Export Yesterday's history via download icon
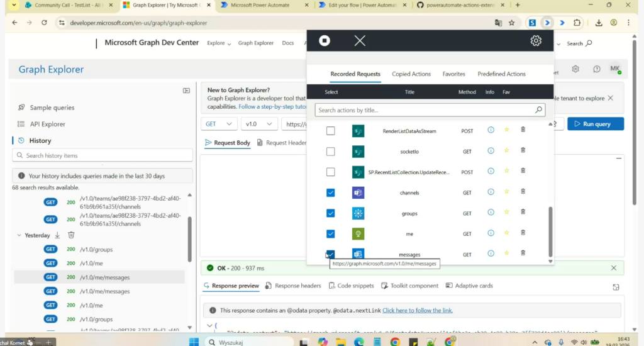 [x=57, y=235]
